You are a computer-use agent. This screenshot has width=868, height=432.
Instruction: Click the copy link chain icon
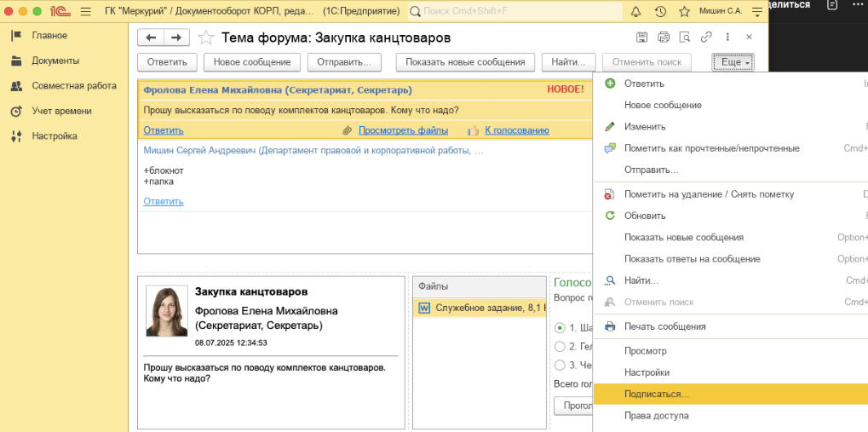pos(705,37)
